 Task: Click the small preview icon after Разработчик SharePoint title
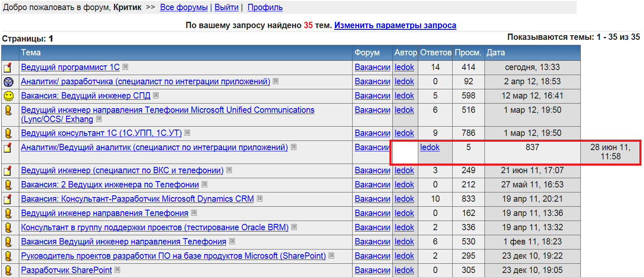click(117, 270)
